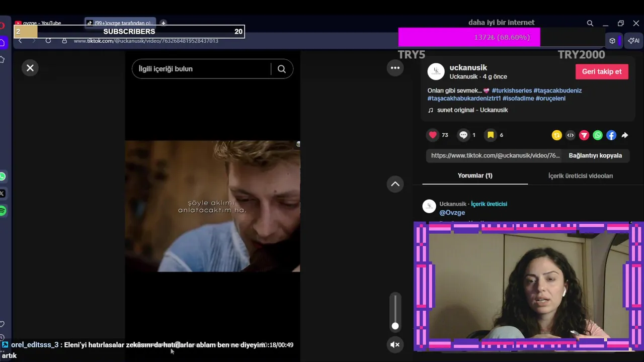Expand more share options arrow

pos(624,135)
